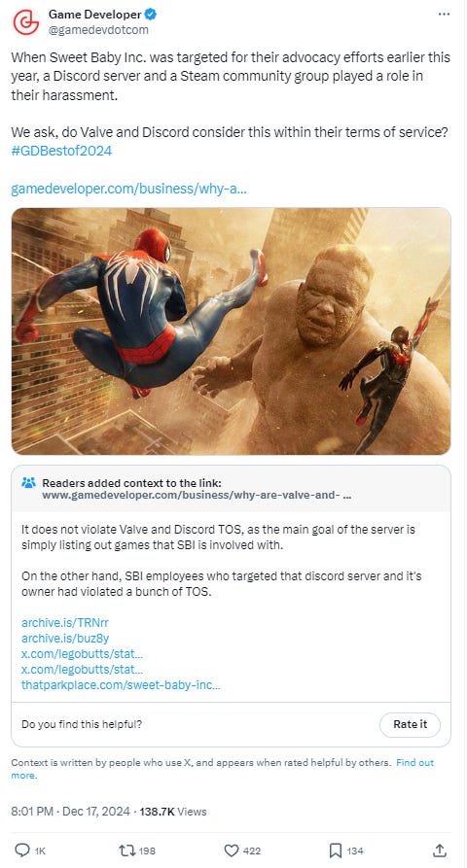This screenshot has width=467, height=868.
Task: Open the #GDBestof2024 hashtag
Action: click(x=61, y=151)
